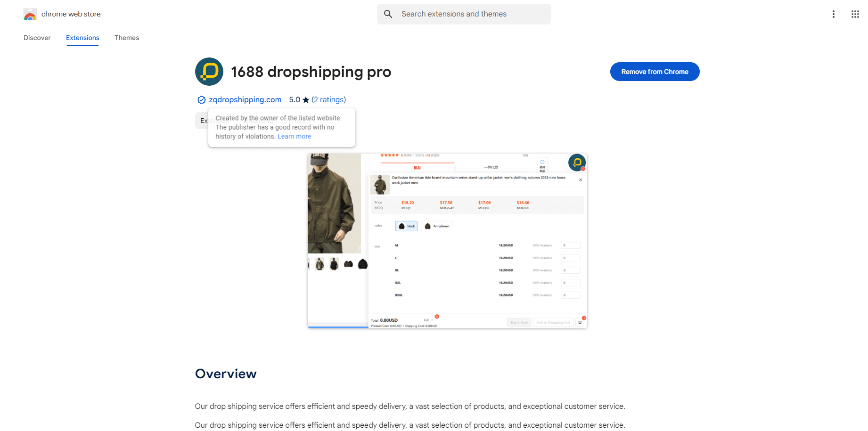Focus the Search extensions and themes field
868x431 pixels.
pyautogui.click(x=464, y=14)
